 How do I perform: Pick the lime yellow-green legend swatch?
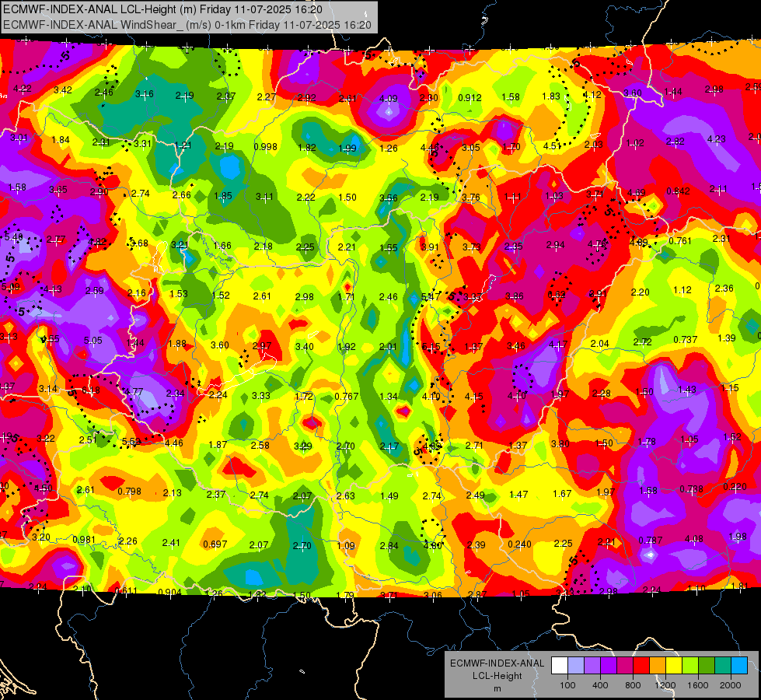pyautogui.click(x=690, y=666)
